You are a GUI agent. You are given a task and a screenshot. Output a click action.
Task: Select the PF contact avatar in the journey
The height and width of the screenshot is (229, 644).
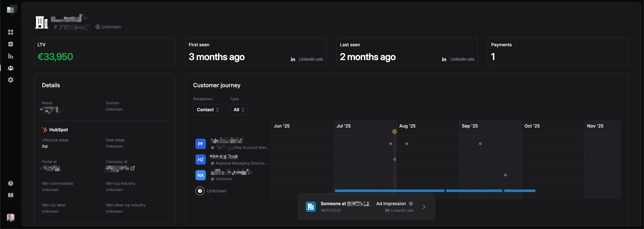200,144
